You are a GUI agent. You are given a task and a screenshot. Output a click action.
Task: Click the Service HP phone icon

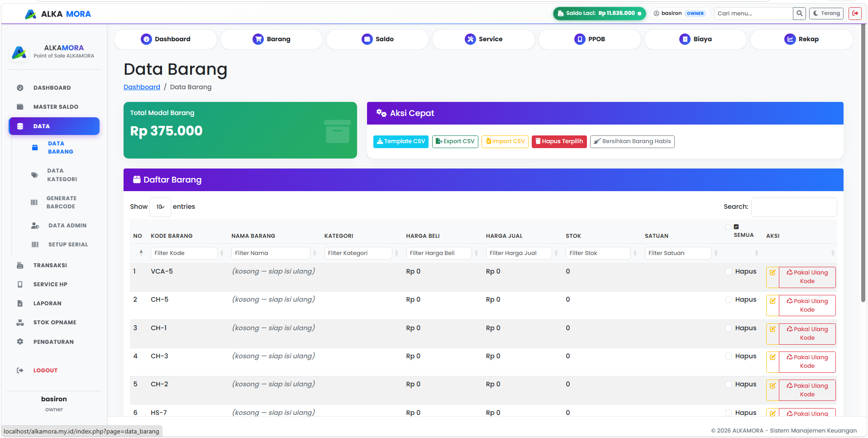[20, 284]
